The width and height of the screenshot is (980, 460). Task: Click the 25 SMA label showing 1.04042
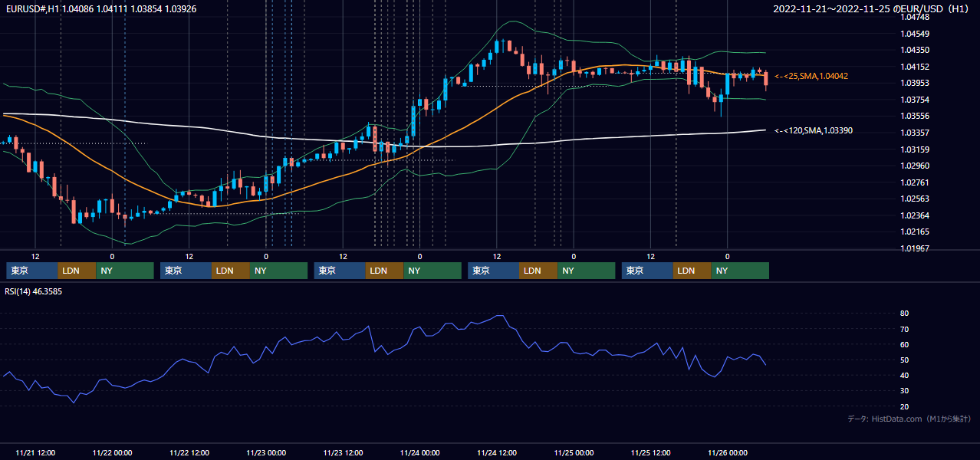[811, 76]
